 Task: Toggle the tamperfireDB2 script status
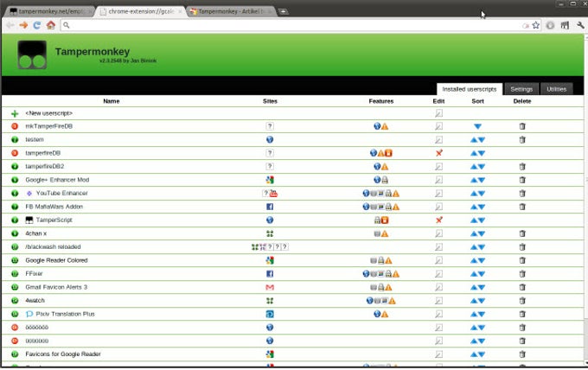[15, 167]
